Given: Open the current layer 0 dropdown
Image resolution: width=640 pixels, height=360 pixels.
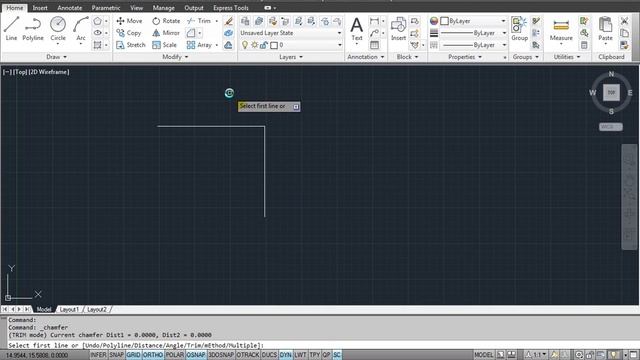Looking at the screenshot, I should [291, 45].
